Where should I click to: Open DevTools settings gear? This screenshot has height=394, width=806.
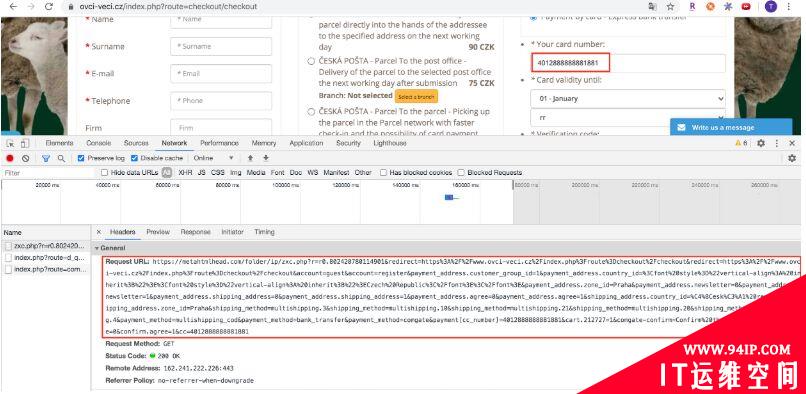(761, 144)
